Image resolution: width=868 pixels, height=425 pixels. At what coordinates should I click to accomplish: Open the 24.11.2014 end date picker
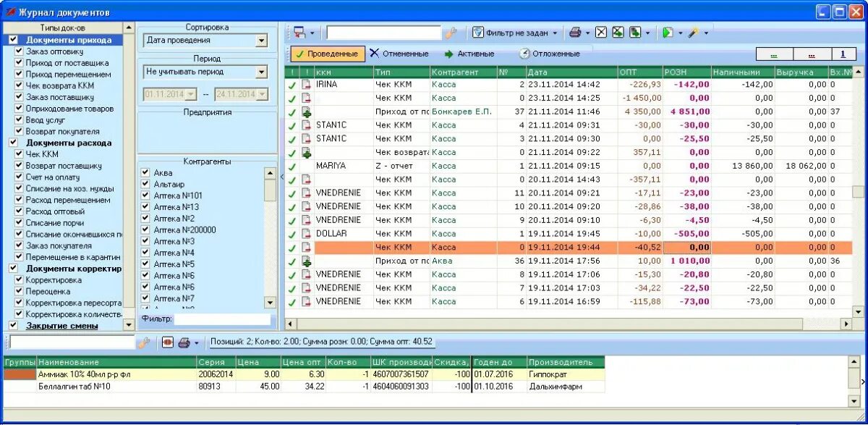pos(261,94)
